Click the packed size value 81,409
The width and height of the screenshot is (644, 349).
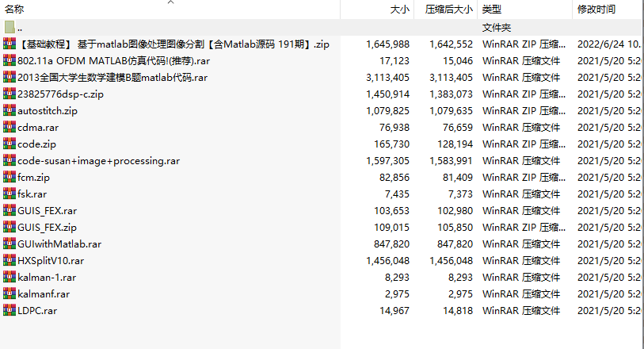pyautogui.click(x=458, y=177)
